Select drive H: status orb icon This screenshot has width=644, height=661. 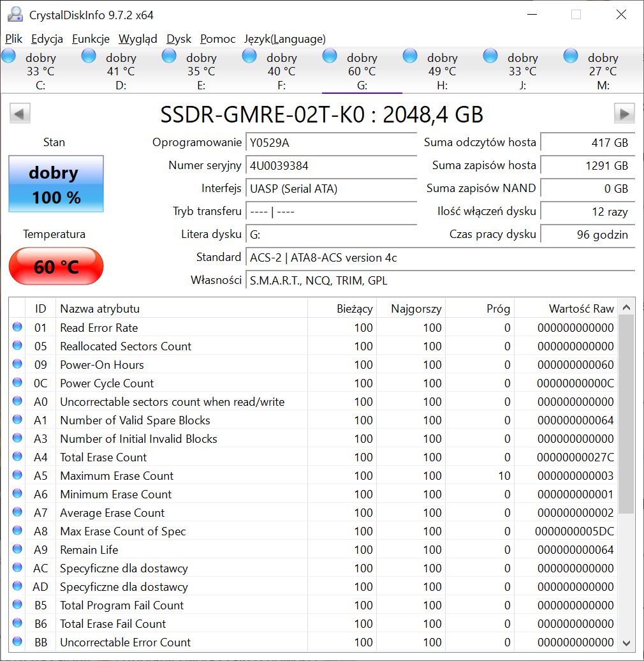click(x=410, y=56)
